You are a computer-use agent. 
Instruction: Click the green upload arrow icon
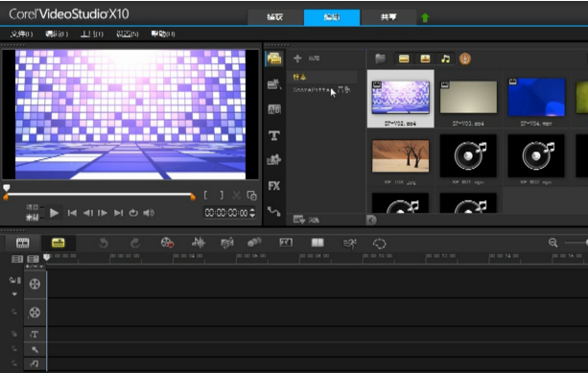425,17
